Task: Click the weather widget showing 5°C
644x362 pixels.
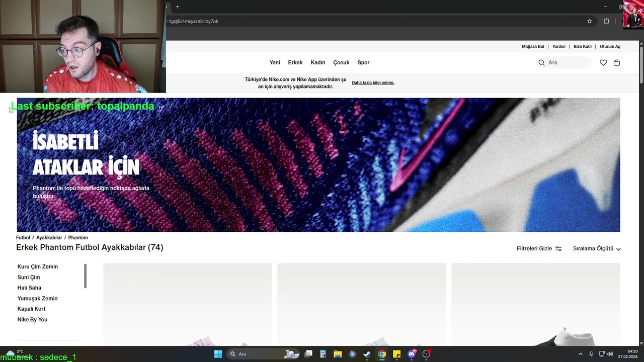Action: click(15, 354)
